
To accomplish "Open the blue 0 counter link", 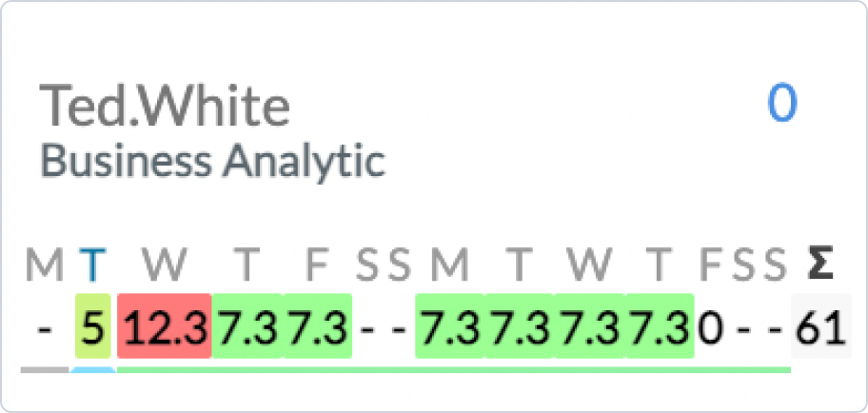I will (x=782, y=105).
